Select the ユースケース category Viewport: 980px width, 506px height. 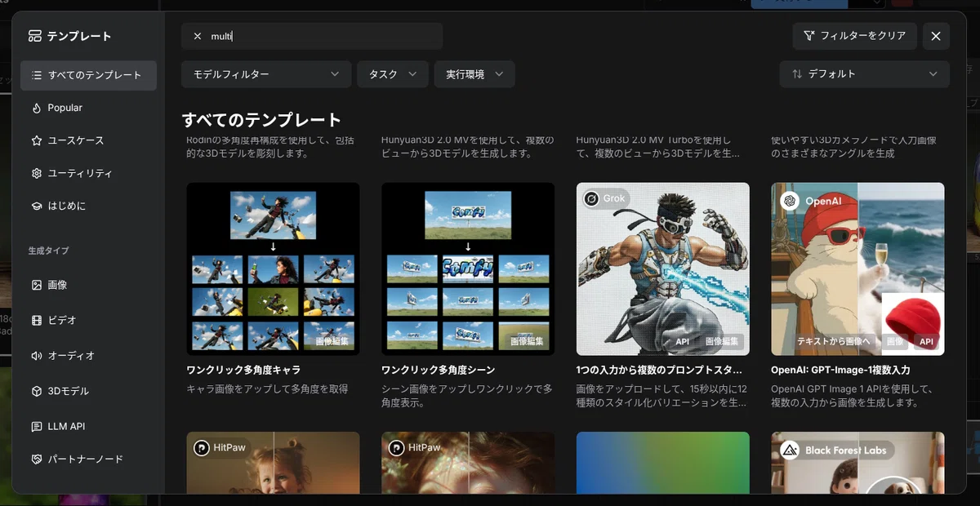[88, 140]
